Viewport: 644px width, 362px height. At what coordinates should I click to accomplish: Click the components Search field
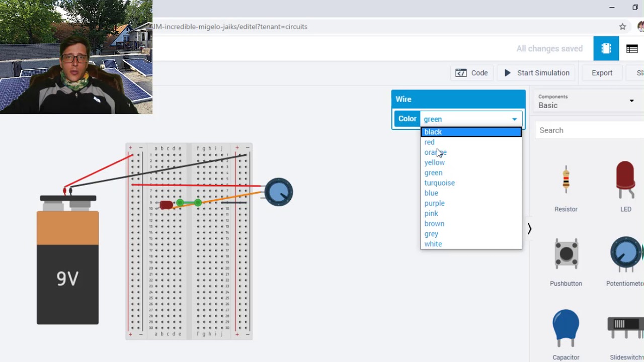[590, 130]
